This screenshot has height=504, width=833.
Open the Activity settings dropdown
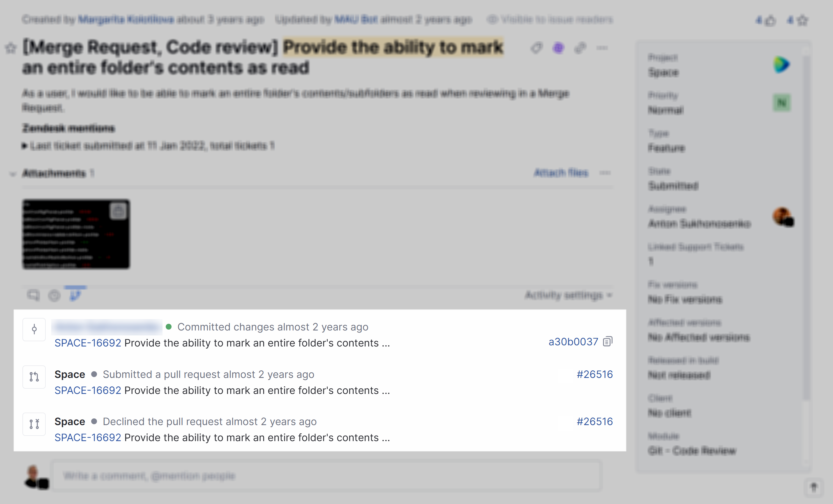568,295
